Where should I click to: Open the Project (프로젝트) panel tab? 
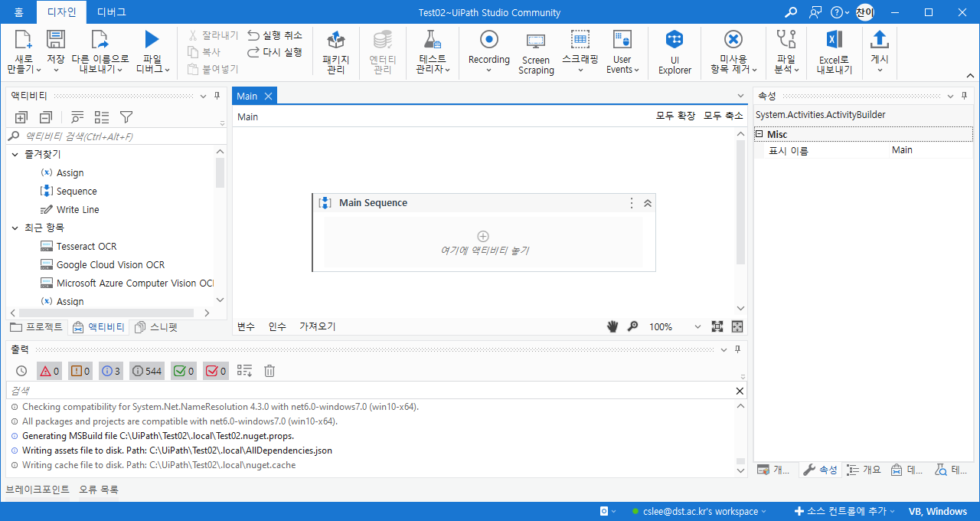37,327
